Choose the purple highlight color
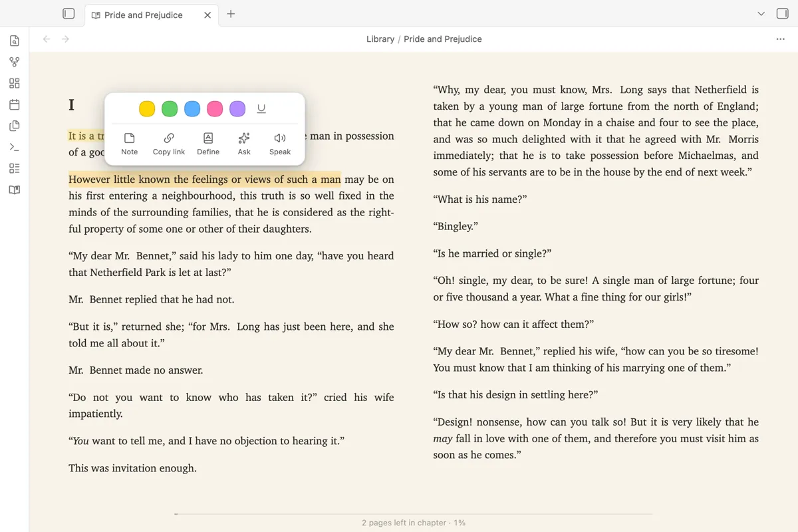 point(237,108)
